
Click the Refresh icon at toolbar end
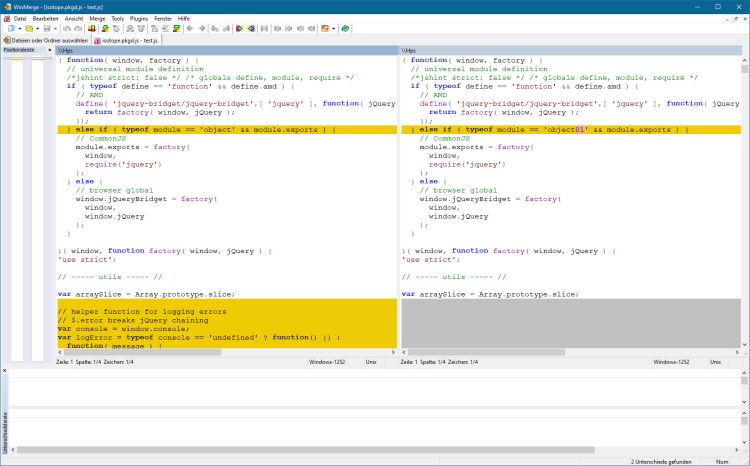pos(345,29)
